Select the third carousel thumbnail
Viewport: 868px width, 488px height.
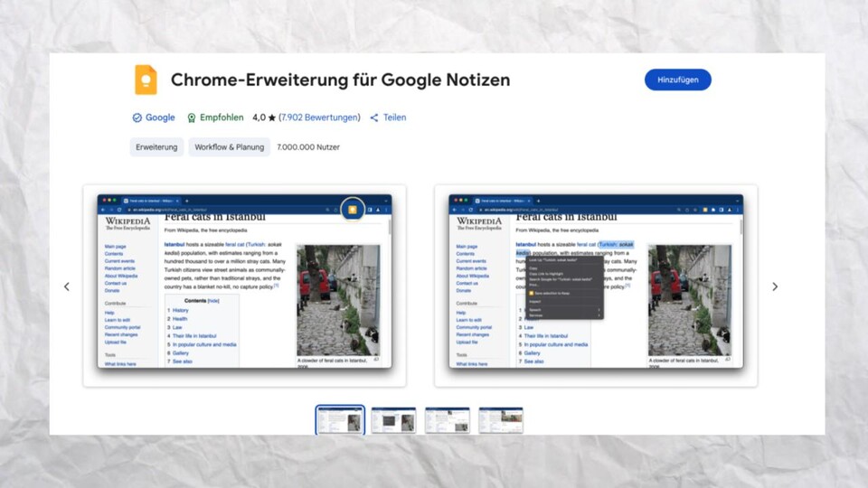(x=448, y=420)
